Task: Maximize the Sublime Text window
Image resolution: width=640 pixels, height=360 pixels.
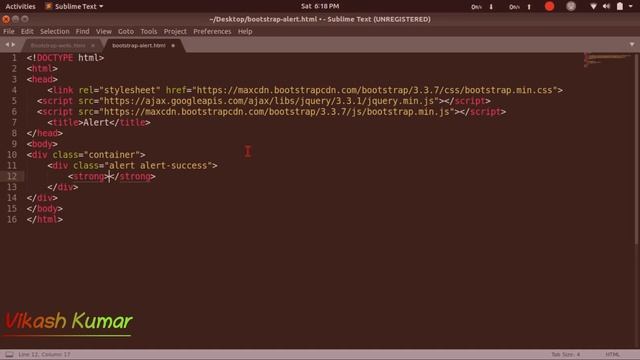Action: (x=25, y=19)
